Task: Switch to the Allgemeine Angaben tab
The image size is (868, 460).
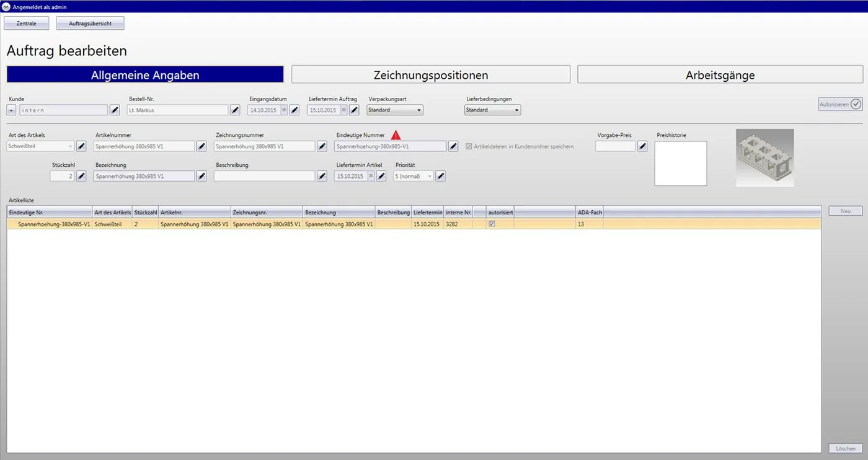Action: [x=145, y=75]
